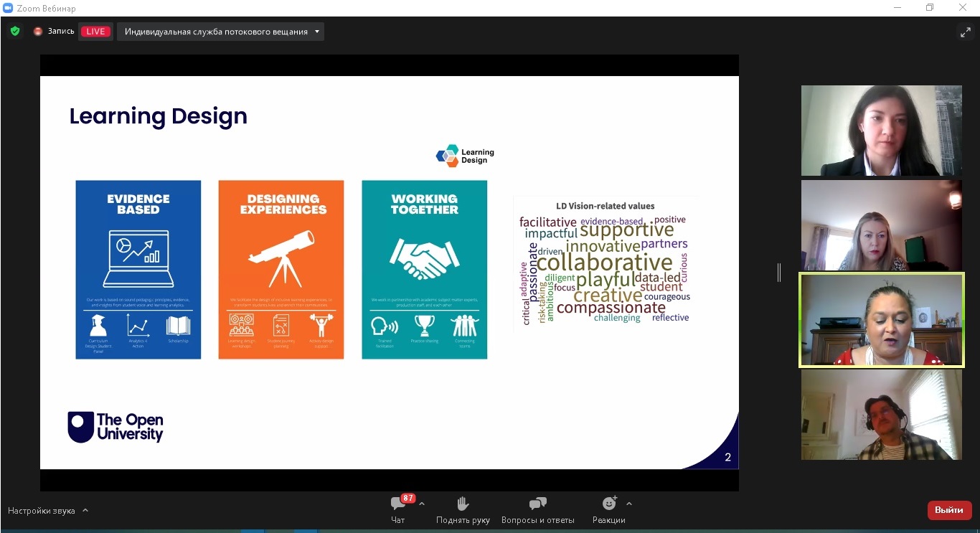Click the red recording indicator icon

click(38, 32)
